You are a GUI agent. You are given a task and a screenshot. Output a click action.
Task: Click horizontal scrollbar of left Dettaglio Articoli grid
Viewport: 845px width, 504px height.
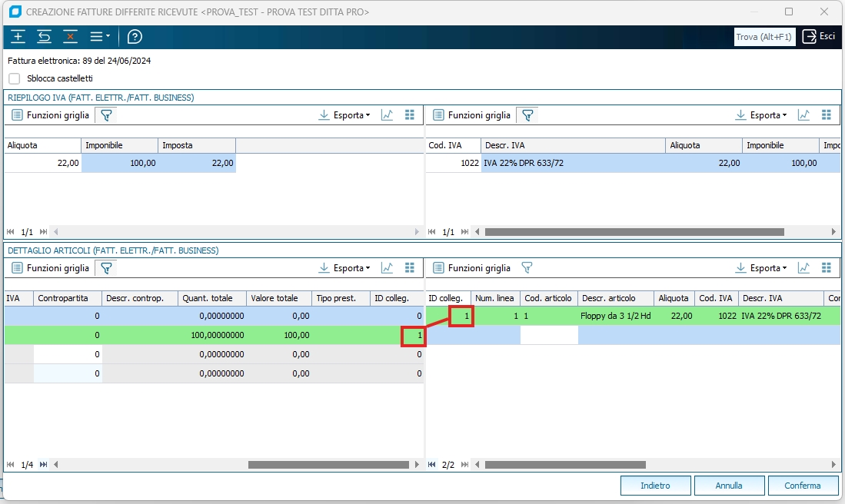pos(328,465)
